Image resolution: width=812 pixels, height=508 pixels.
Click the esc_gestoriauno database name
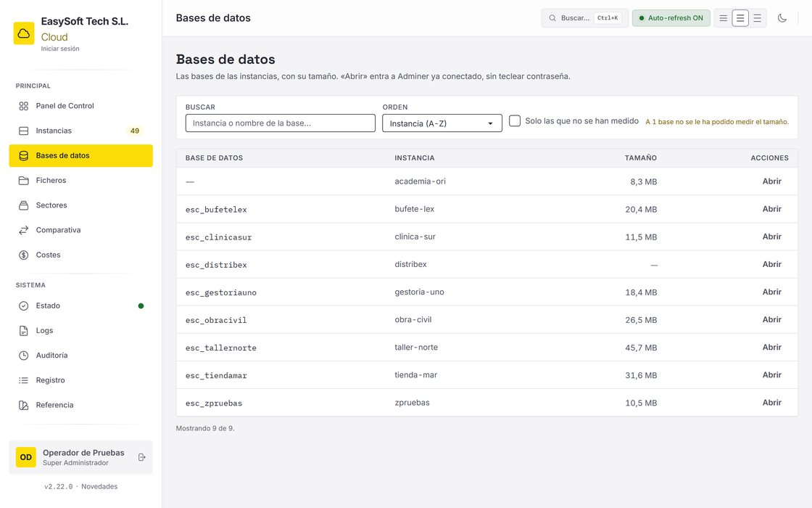click(x=221, y=293)
